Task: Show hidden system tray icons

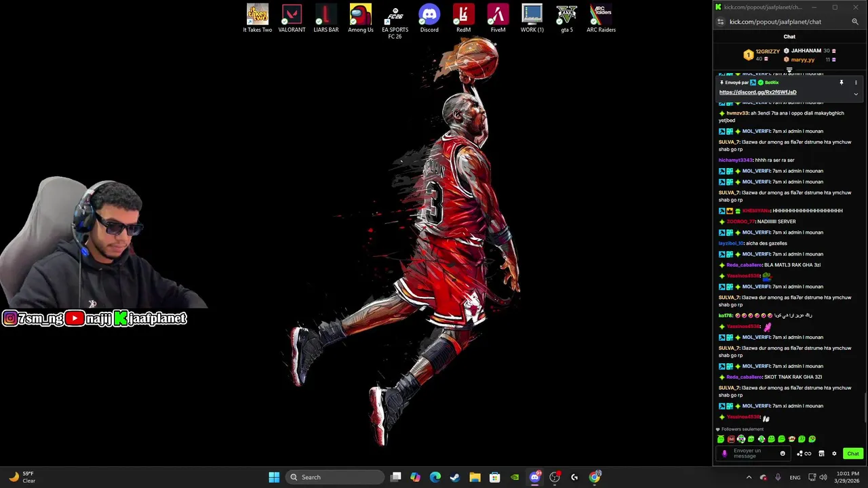Action: coord(749,477)
